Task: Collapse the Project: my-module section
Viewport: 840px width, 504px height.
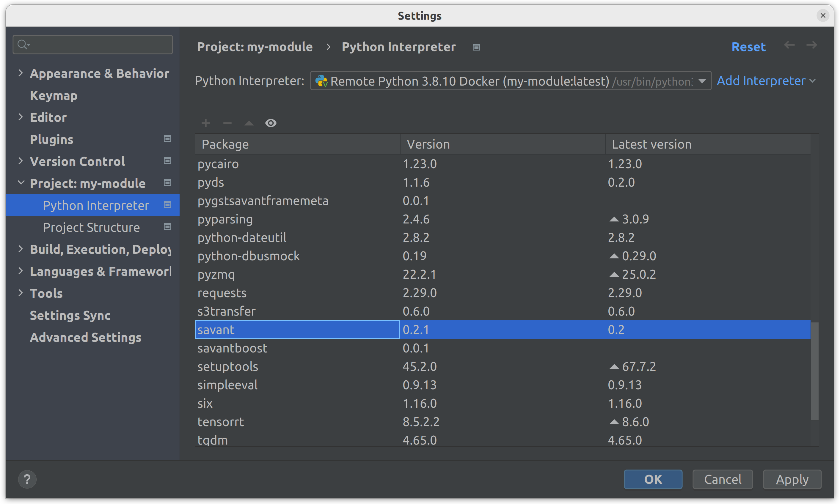Action: pyautogui.click(x=21, y=183)
